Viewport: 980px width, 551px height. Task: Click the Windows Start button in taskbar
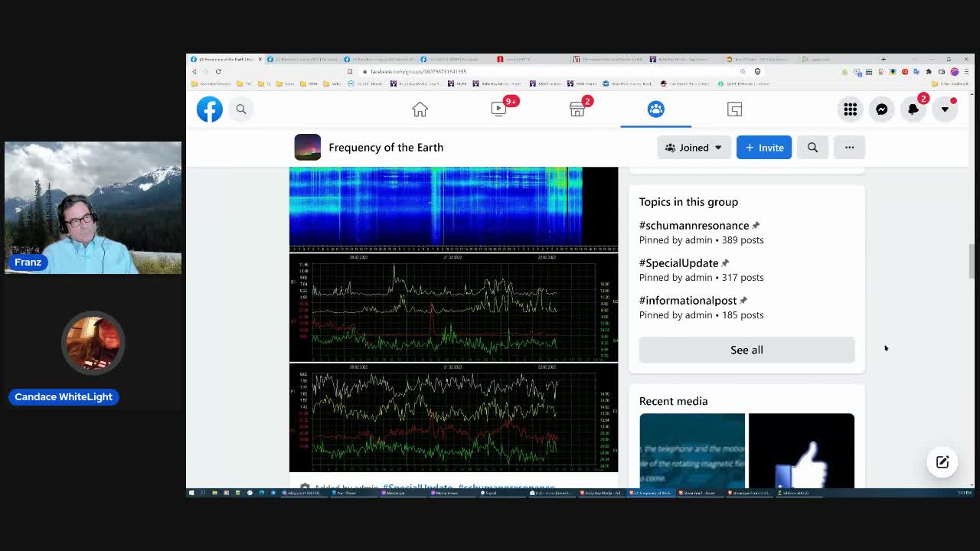[x=191, y=493]
